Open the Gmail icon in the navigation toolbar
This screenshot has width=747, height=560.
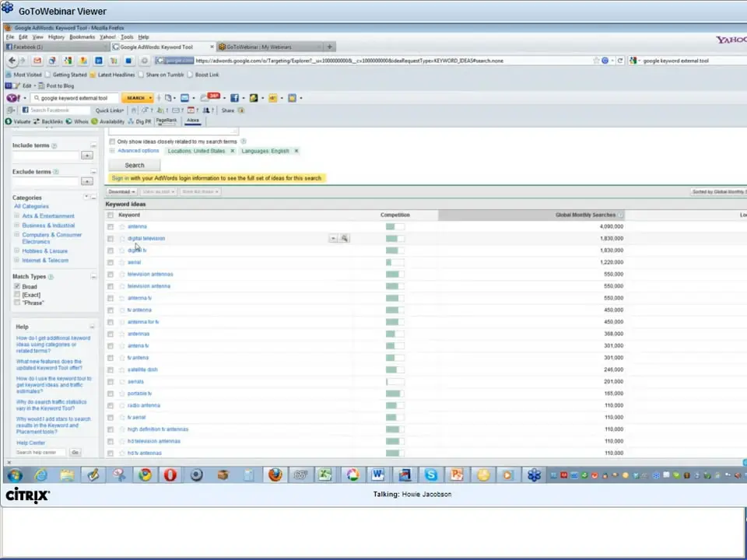pyautogui.click(x=37, y=61)
